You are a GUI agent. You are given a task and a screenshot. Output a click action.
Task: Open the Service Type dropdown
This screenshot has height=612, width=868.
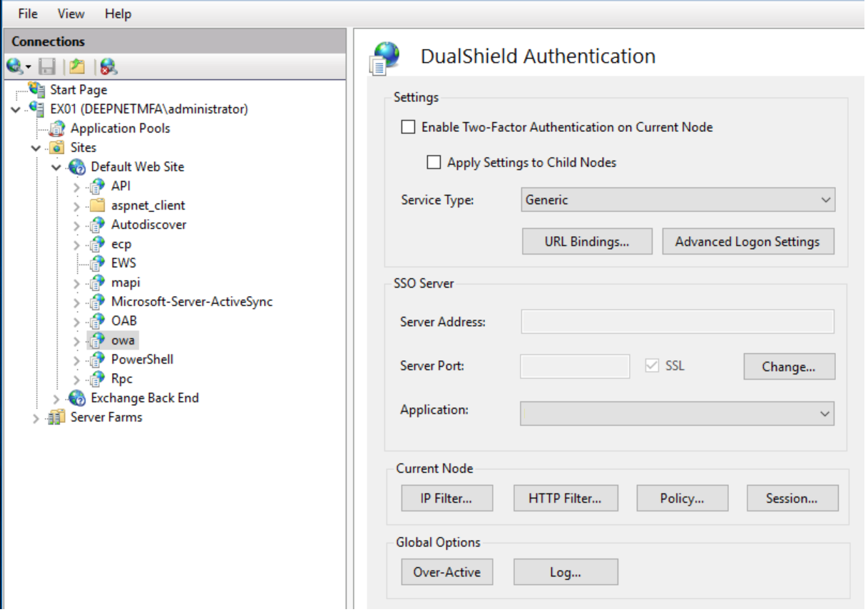pos(678,200)
